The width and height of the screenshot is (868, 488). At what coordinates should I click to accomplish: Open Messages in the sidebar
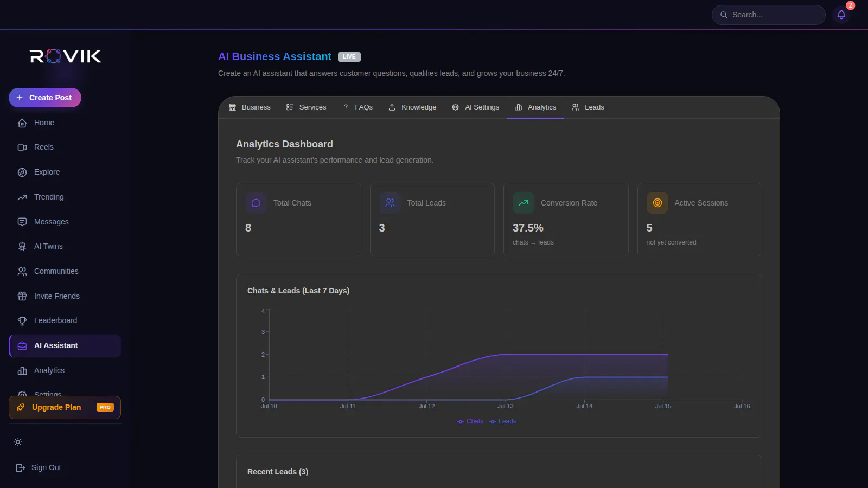coord(65,222)
